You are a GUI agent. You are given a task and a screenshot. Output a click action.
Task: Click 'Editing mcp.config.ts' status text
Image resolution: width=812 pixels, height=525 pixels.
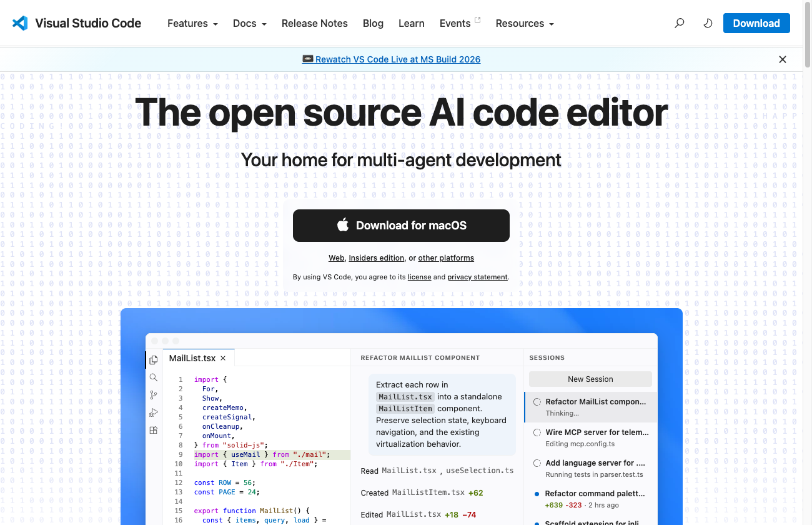tap(580, 444)
